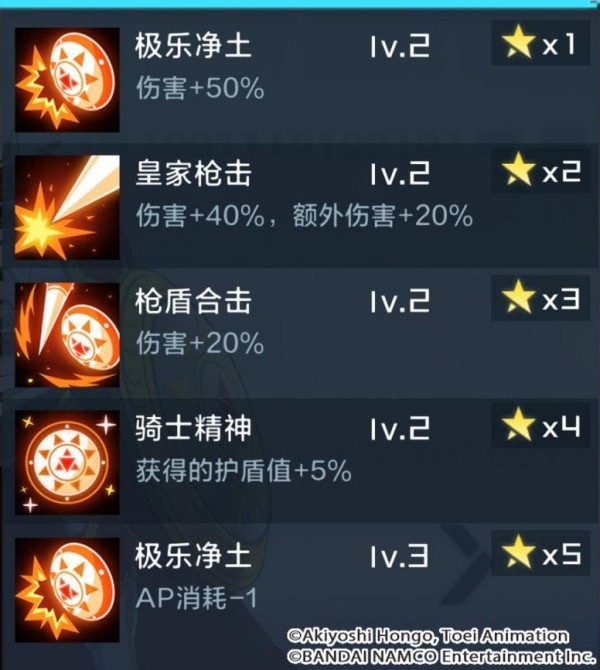Select the 枪盾合击 skill title
The width and height of the screenshot is (600, 670).
pyautogui.click(x=193, y=301)
